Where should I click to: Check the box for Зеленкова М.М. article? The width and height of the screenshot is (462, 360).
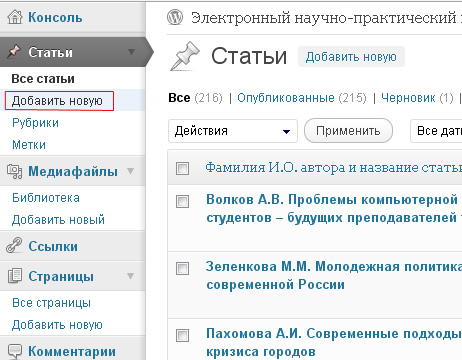pyautogui.click(x=182, y=268)
